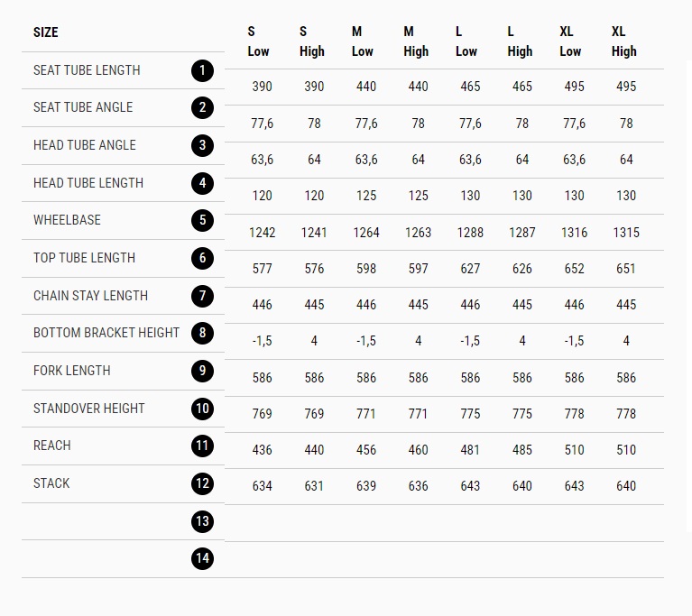Click the number 1 badge for Seat Tube Length
Viewport: 692px width, 616px height.
point(203,70)
